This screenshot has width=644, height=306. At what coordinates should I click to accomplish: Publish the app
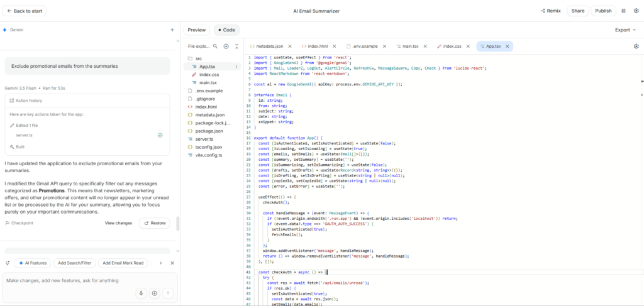(603, 11)
